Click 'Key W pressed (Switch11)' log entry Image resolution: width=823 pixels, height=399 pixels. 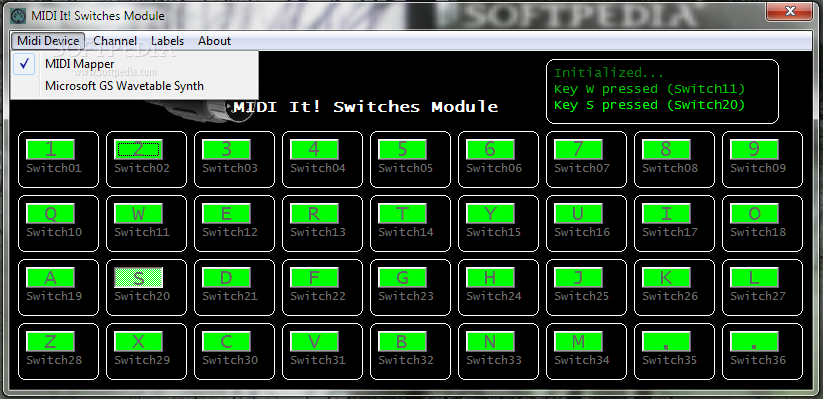(x=650, y=89)
